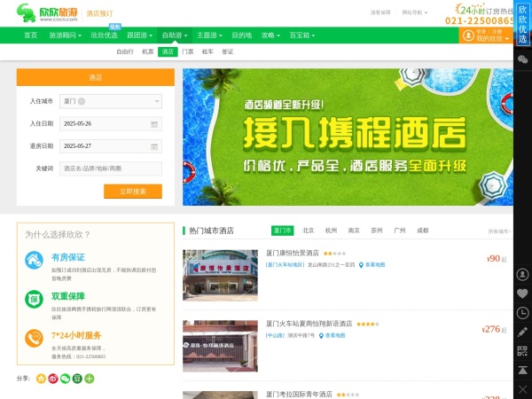Screen dimensions: 532x399
Task: Open more share options plus icon
Action: pos(90,379)
